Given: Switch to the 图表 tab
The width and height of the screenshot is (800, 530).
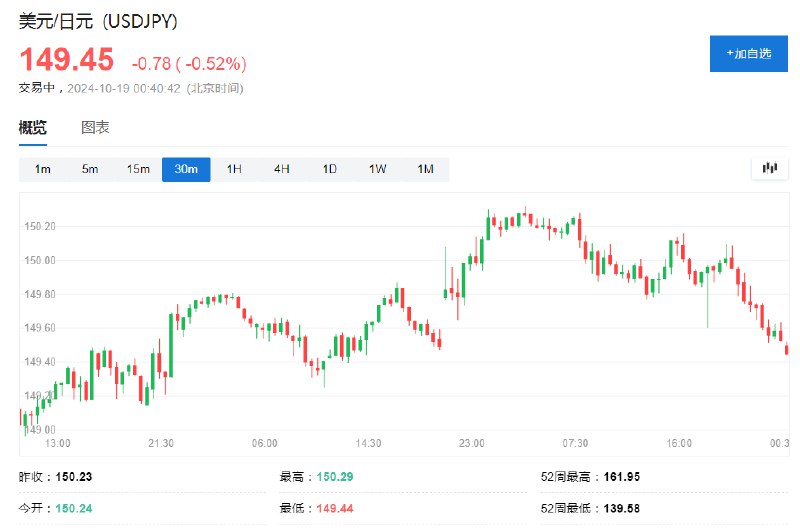Looking at the screenshot, I should click(x=95, y=128).
